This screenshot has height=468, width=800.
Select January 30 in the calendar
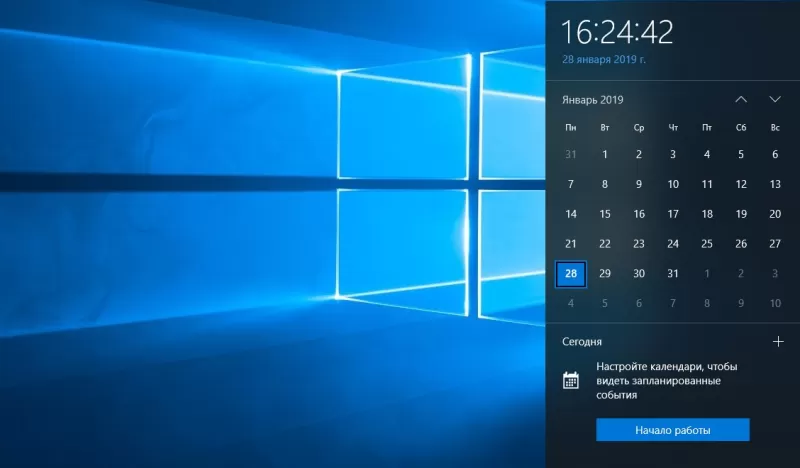pyautogui.click(x=639, y=274)
